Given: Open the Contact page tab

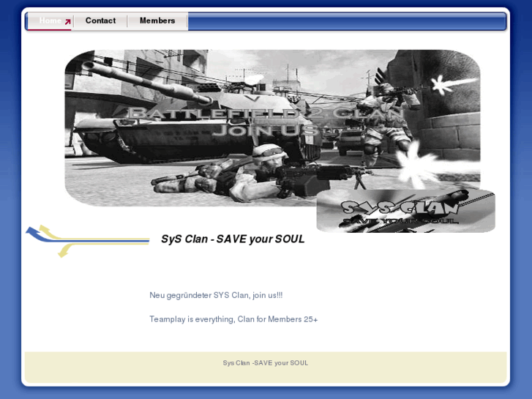Looking at the screenshot, I should tap(100, 21).
